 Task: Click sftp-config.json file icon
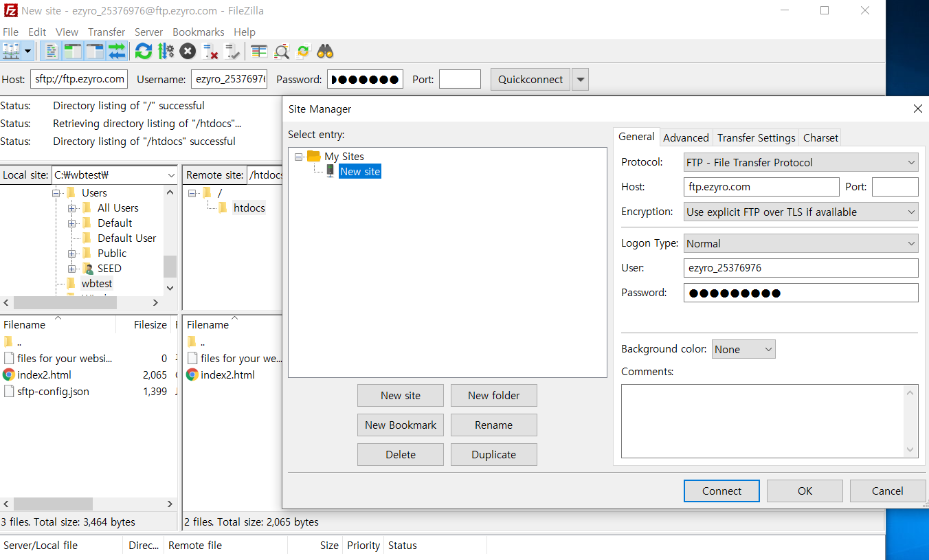(9, 391)
